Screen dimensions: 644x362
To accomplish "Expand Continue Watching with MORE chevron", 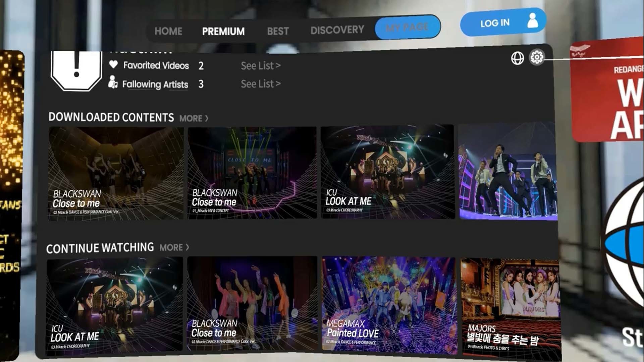I will pos(174,248).
